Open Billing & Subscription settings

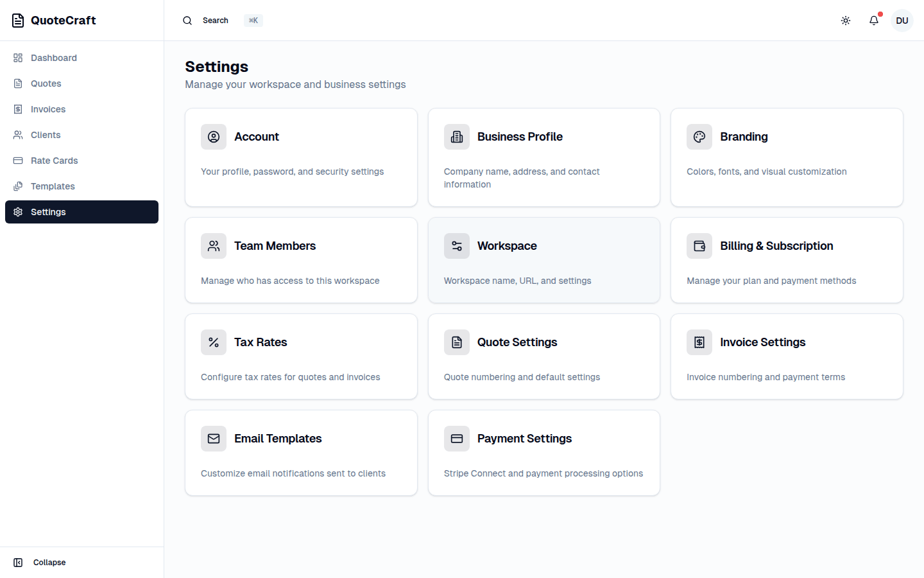(x=787, y=260)
